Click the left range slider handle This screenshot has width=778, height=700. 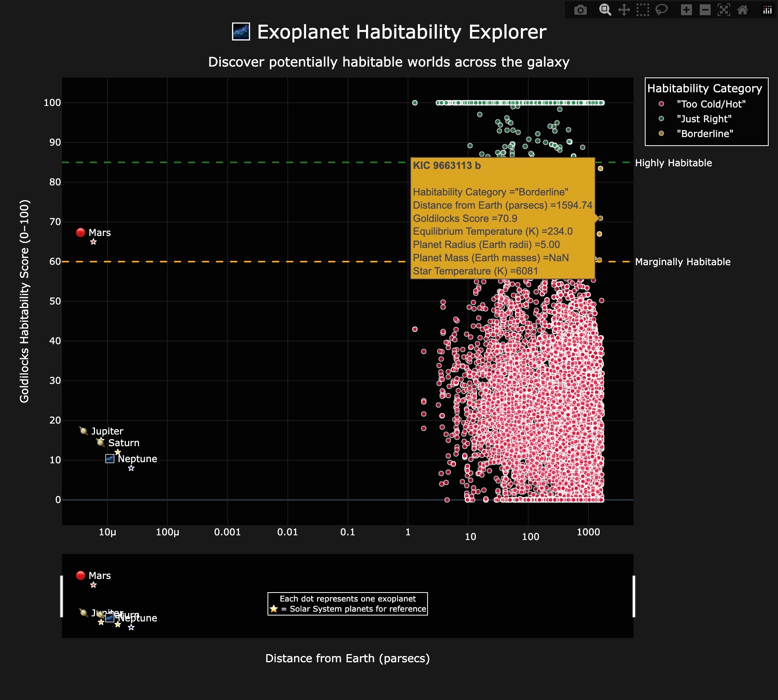pos(62,596)
